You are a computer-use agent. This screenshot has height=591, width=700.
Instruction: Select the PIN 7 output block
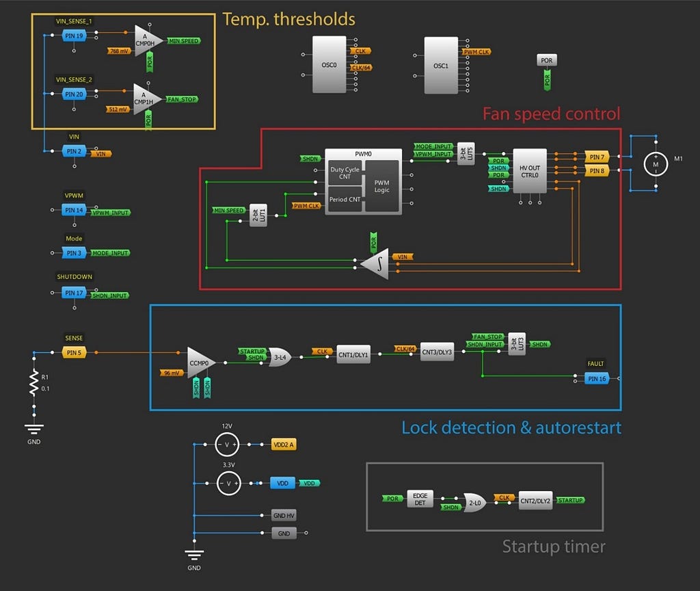click(x=597, y=157)
